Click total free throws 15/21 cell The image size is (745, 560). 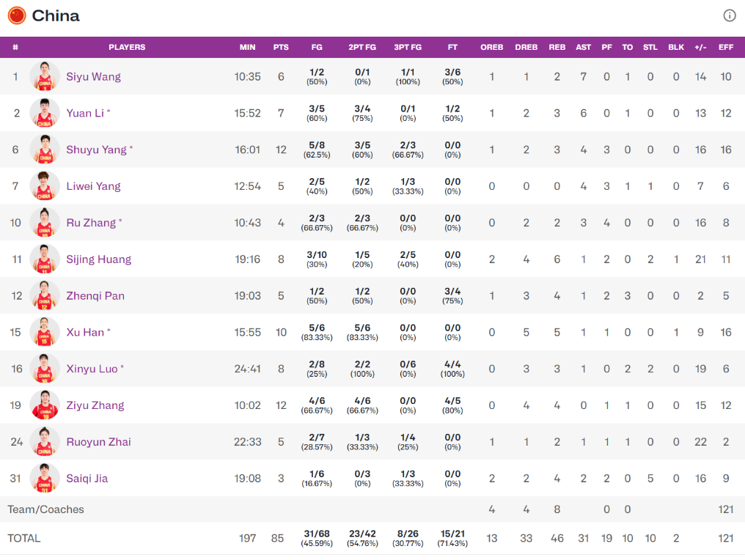pyautogui.click(x=453, y=538)
